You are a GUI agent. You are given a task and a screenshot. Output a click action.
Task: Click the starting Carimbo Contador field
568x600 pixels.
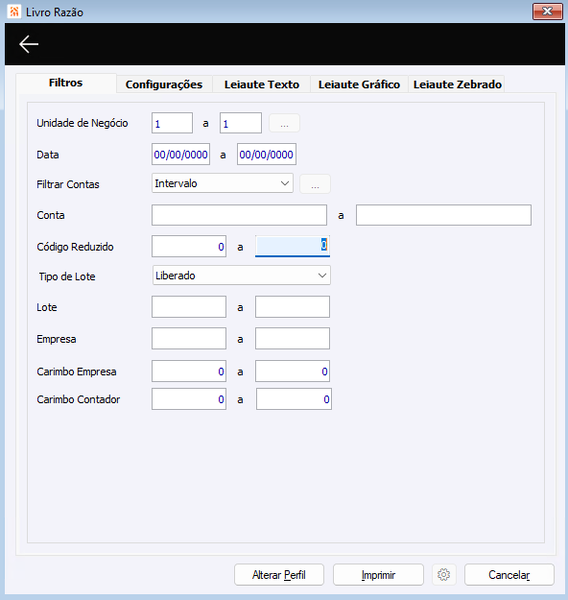coord(189,399)
